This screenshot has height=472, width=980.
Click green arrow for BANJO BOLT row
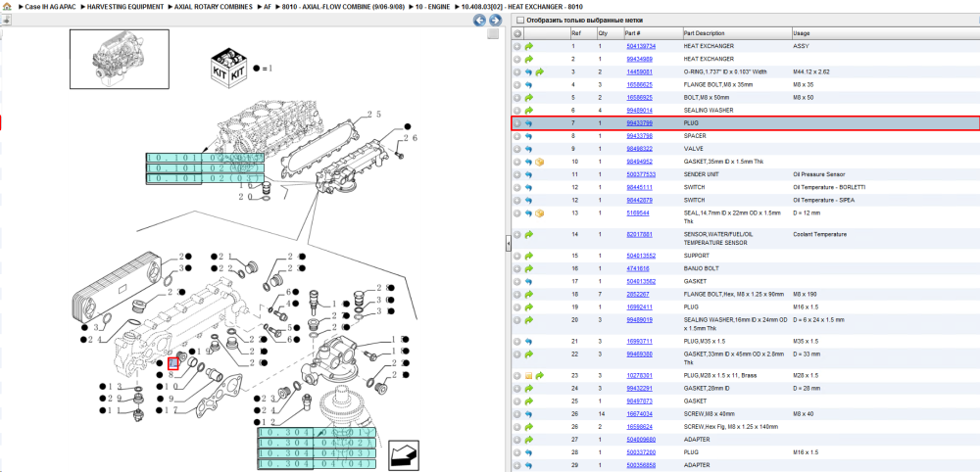point(529,268)
